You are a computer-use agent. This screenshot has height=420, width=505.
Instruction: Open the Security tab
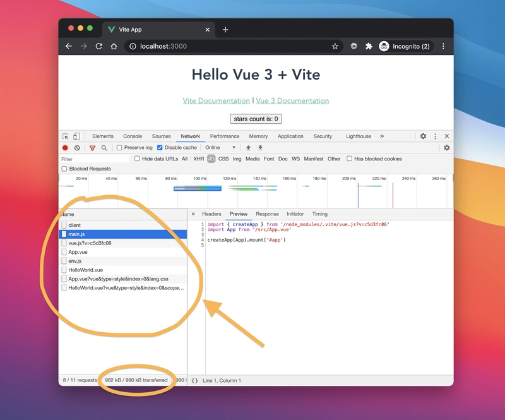323,136
